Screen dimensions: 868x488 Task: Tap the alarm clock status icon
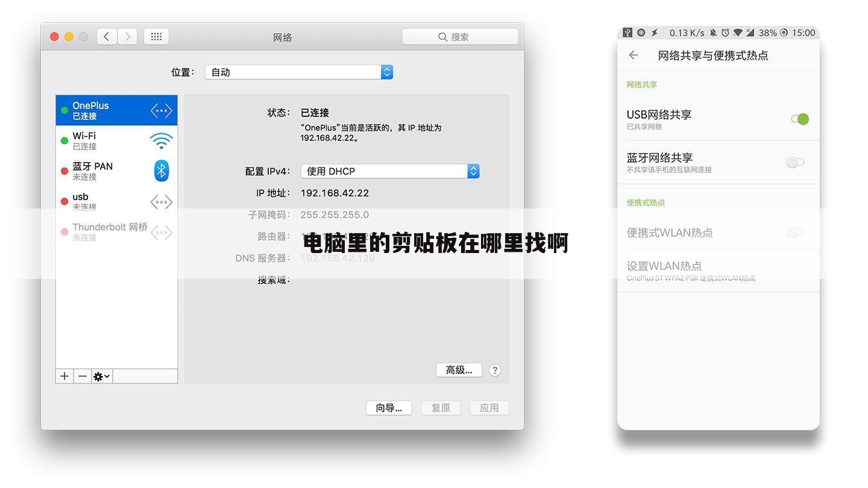click(725, 33)
